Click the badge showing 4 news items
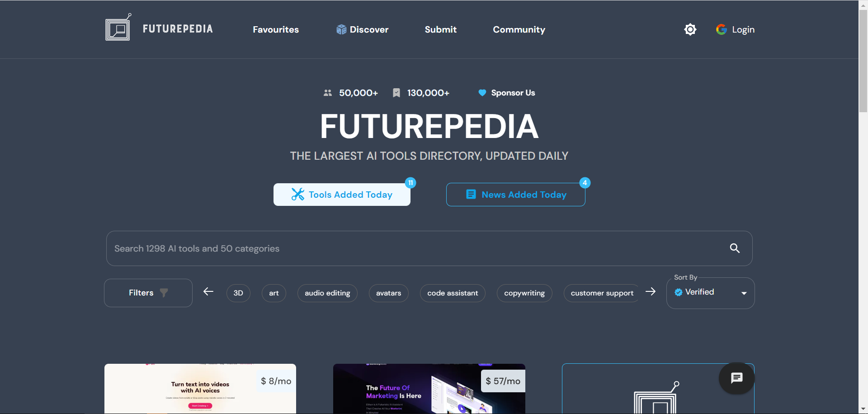Screen dimensions: 868x414 point(585,183)
